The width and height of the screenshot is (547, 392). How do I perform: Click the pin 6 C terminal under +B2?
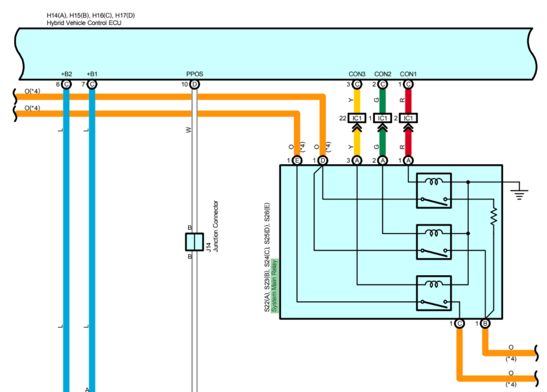[66, 84]
